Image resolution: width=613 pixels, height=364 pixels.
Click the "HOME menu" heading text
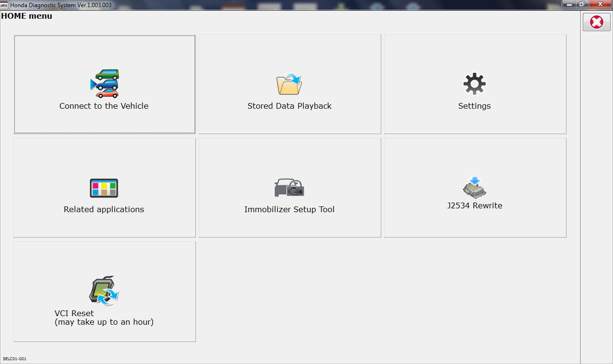coord(27,16)
